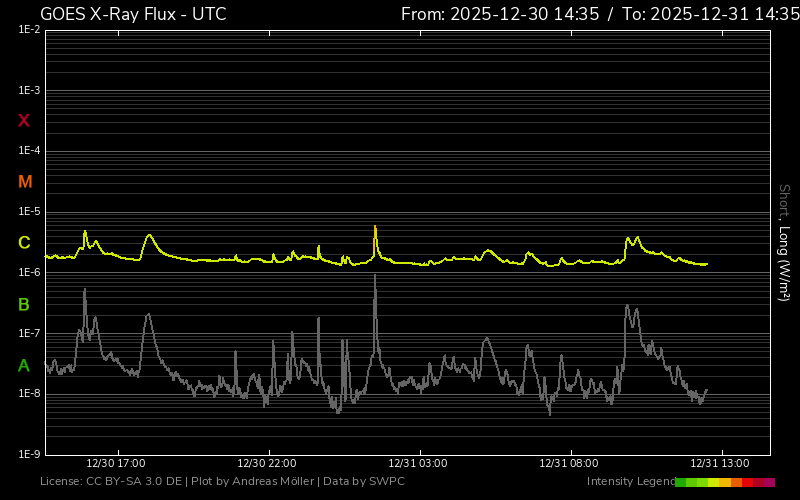Viewport: 800px width, 500px height.
Task: Click the vertical Short, Long (W/m²) axis label
Action: 784,242
